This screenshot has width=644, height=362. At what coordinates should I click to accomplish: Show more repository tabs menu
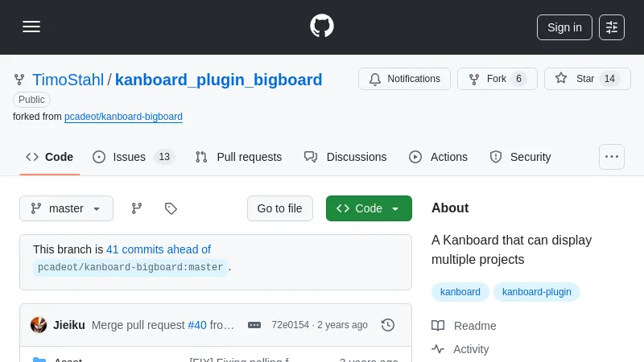click(612, 157)
